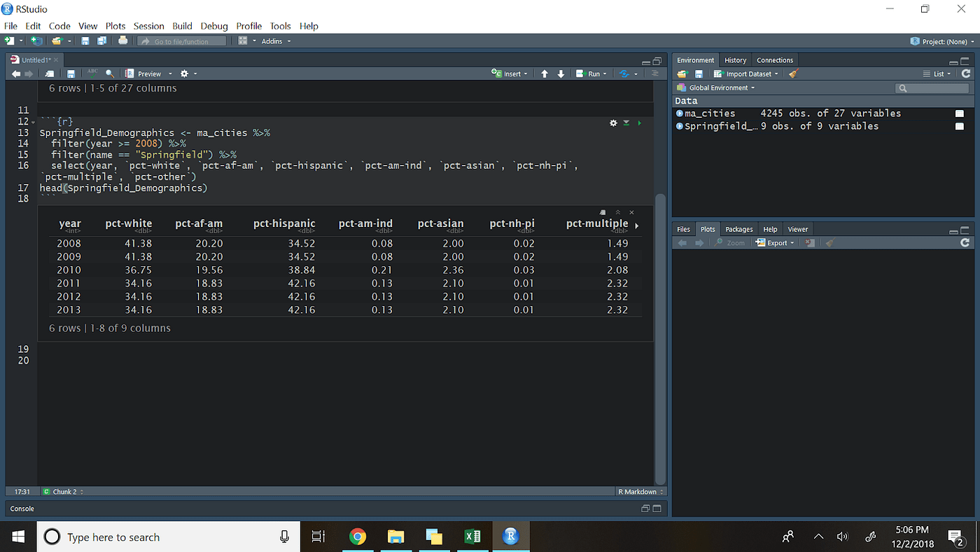Select the Untitled1 editor tab
Image resolution: width=980 pixels, height=552 pixels.
point(35,60)
